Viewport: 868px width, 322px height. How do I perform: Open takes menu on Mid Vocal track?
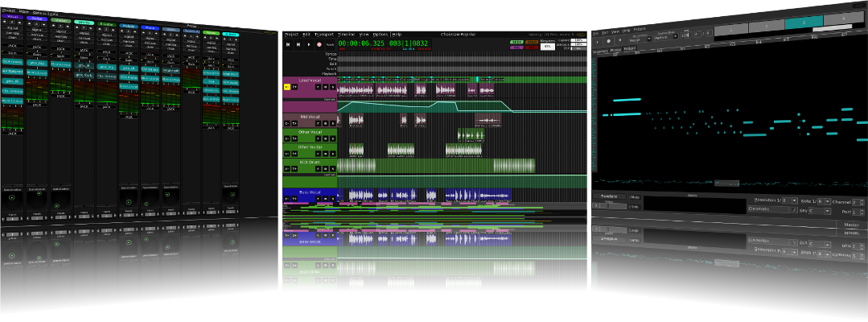[294, 123]
